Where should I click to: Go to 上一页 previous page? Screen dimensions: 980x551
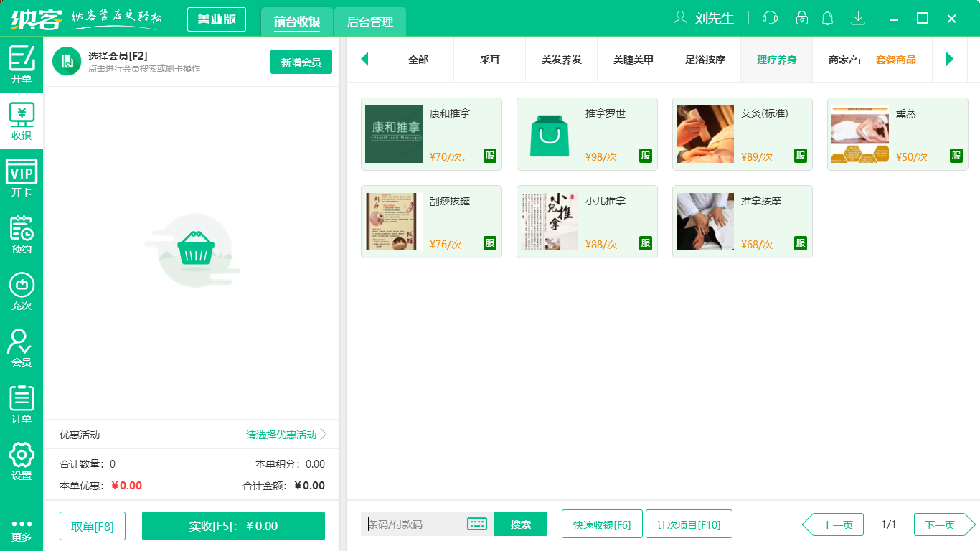pyautogui.click(x=833, y=524)
